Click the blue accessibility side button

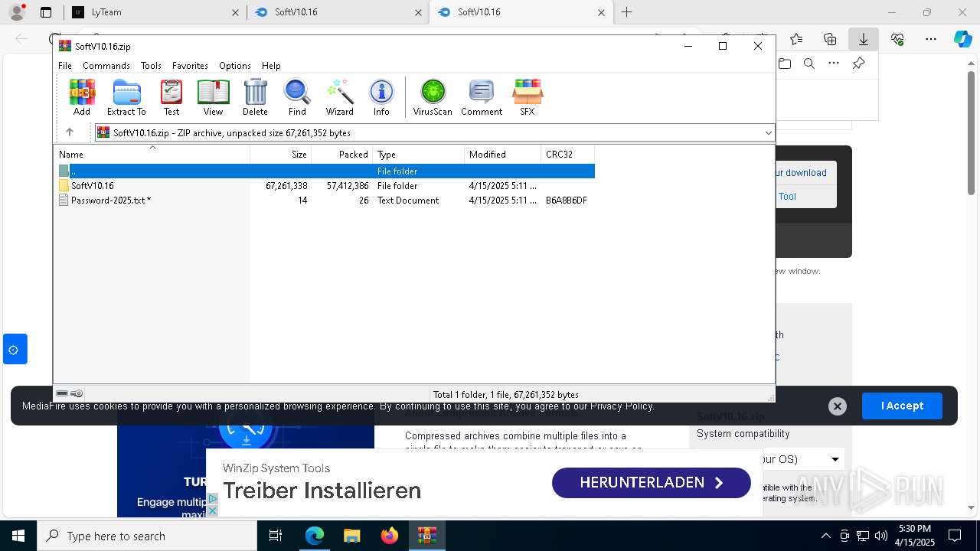(x=15, y=349)
